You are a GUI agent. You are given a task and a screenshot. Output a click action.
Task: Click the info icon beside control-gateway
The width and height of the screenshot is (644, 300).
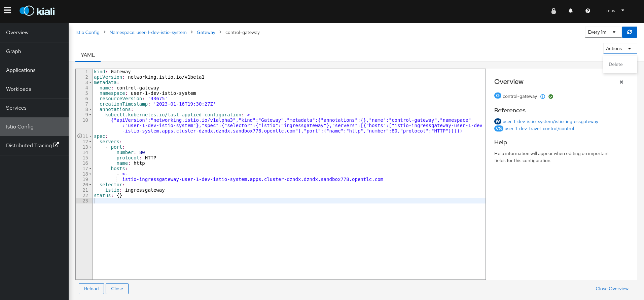tap(543, 97)
